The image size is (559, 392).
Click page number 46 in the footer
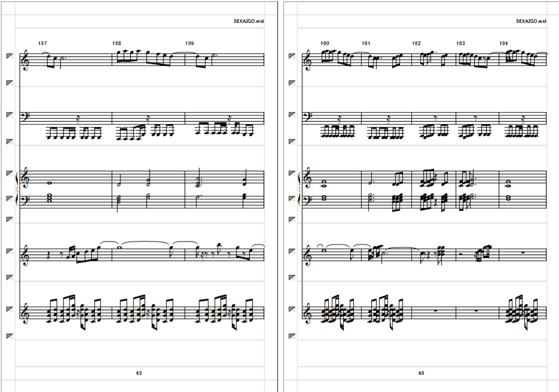point(421,373)
